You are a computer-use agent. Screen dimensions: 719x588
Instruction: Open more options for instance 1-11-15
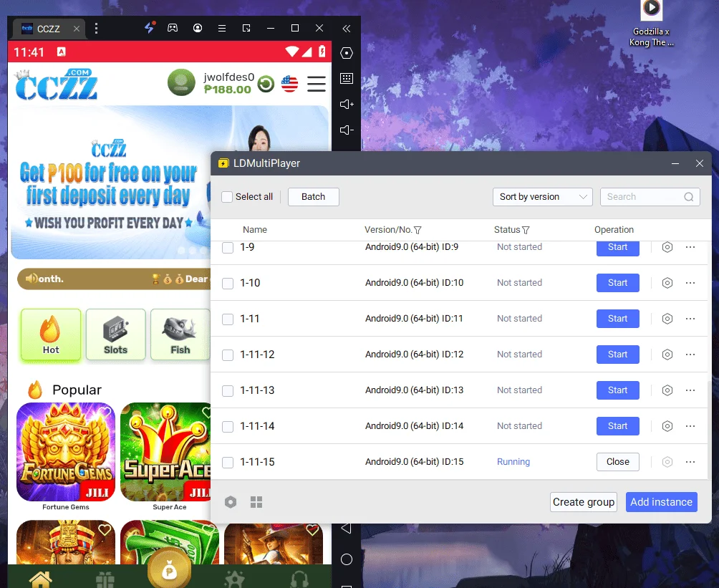pyautogui.click(x=690, y=461)
